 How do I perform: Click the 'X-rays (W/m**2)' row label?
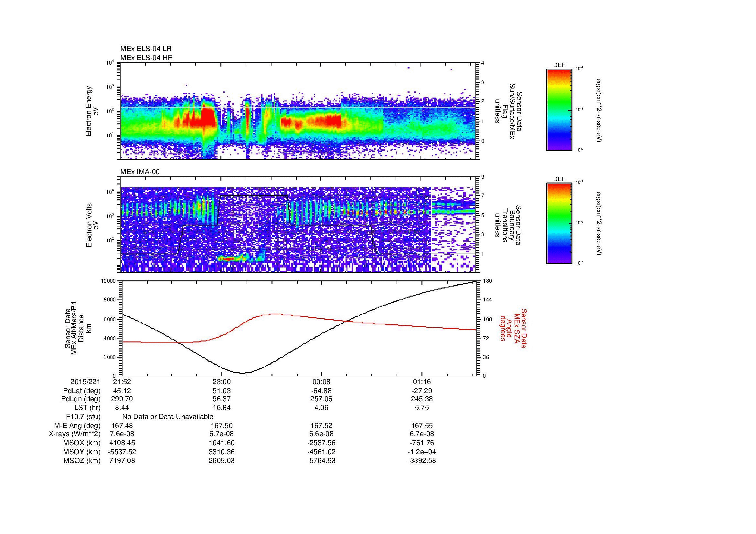click(74, 434)
